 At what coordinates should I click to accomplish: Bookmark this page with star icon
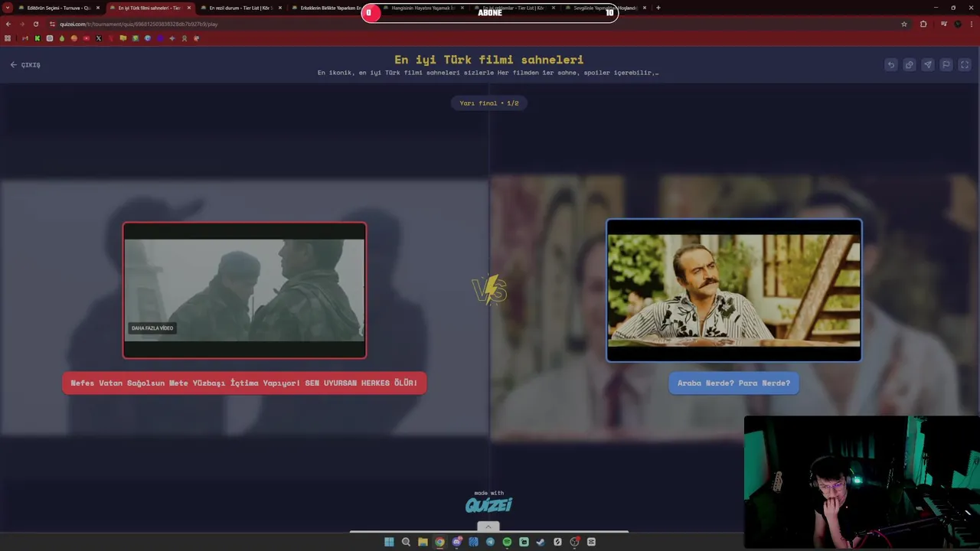904,24
